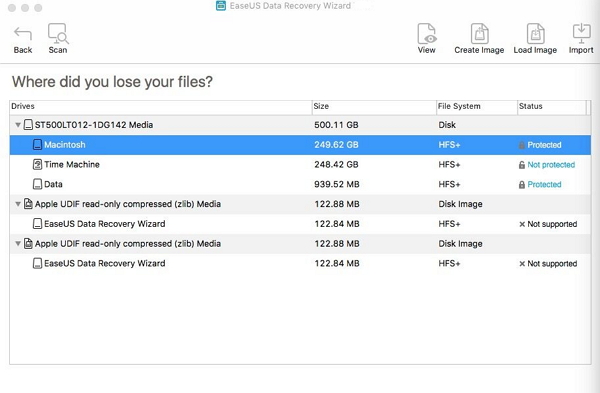
Task: Click the Macintosh volume icon
Action: pyautogui.click(x=37, y=145)
